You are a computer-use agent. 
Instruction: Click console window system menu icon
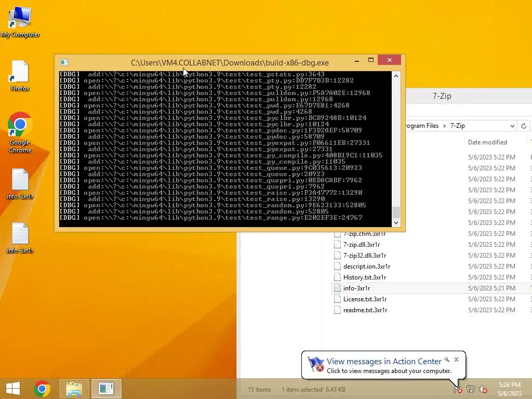click(x=64, y=62)
